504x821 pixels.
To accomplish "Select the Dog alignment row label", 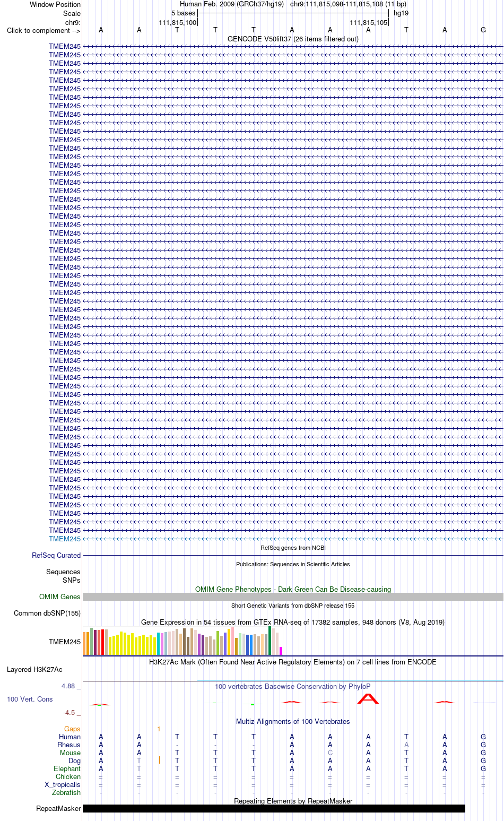I will point(75,760).
